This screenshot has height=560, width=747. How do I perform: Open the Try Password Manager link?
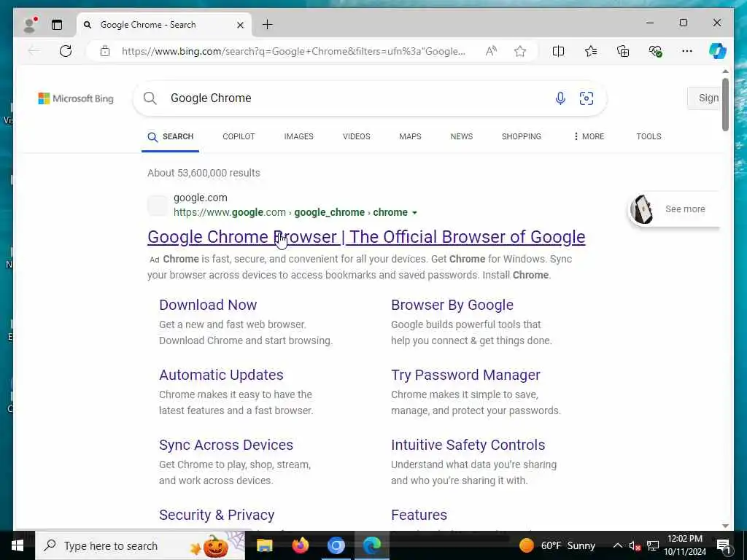pyautogui.click(x=465, y=375)
